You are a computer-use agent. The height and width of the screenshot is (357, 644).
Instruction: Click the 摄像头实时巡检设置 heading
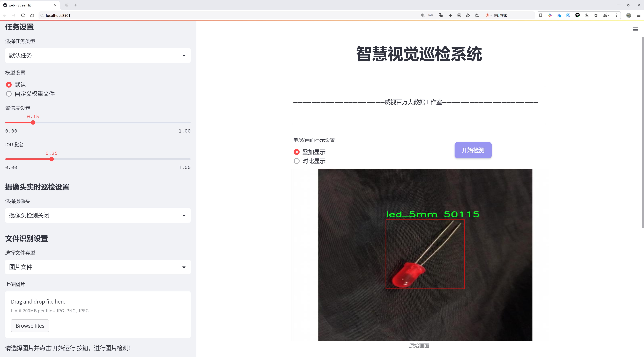click(37, 187)
